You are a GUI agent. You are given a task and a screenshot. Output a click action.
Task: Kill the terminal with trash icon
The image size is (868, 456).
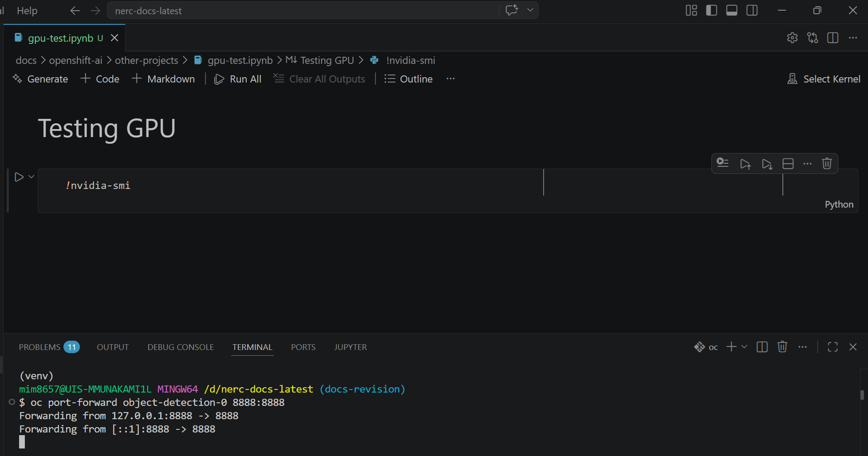782,347
